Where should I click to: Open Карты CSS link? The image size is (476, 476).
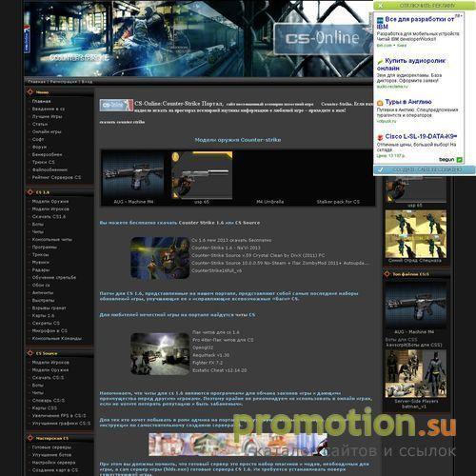45,408
